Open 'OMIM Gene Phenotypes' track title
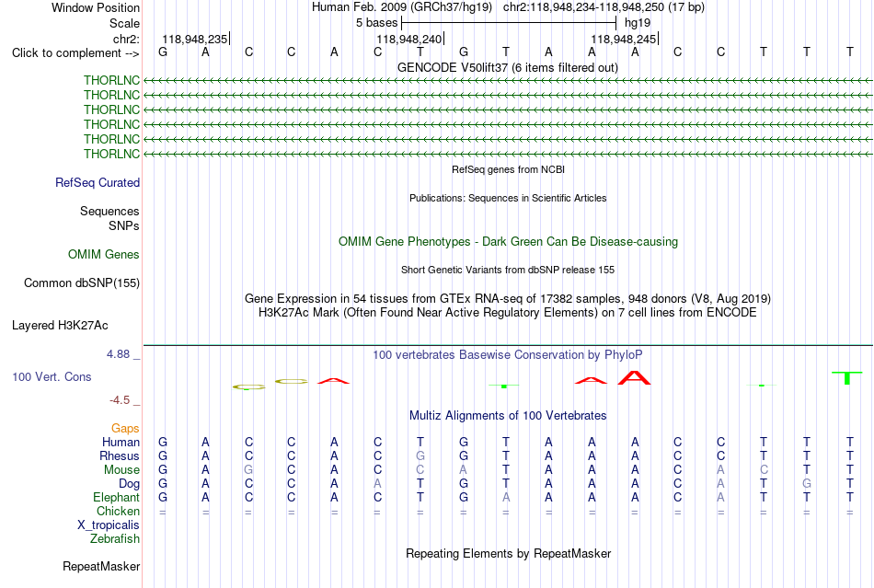The image size is (874, 588). (508, 241)
